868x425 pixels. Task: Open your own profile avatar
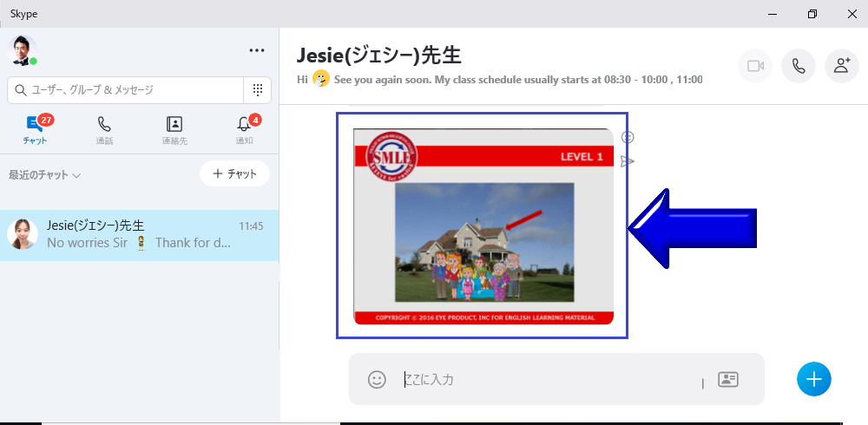click(x=23, y=51)
